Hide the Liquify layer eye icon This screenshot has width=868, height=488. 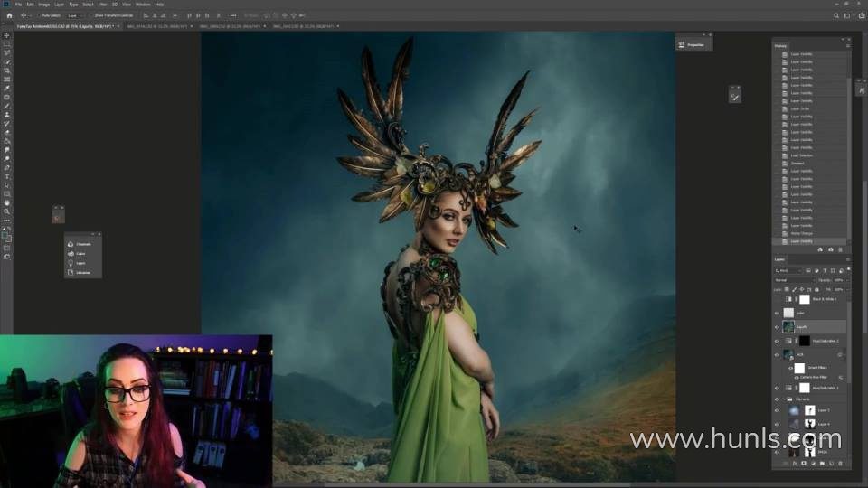pyautogui.click(x=777, y=327)
